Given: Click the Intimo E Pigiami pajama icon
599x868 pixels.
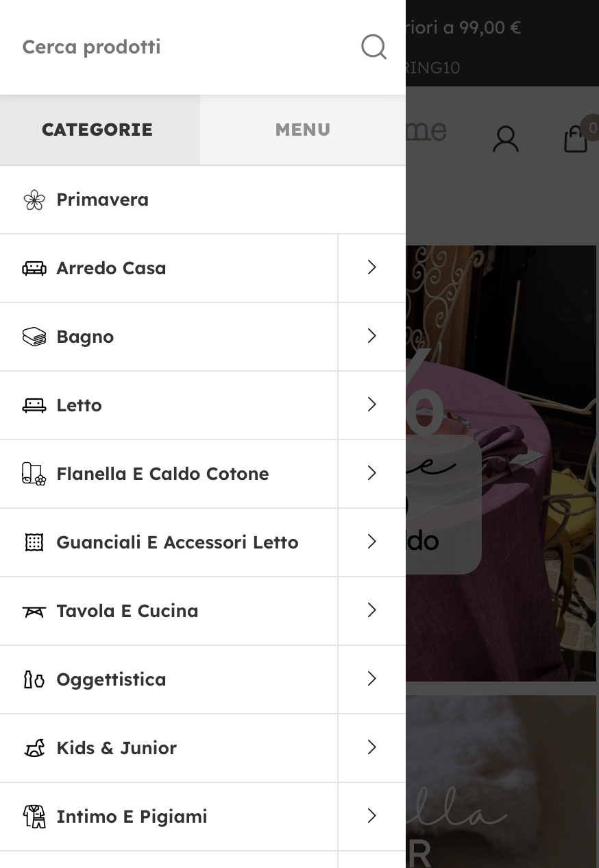Looking at the screenshot, I should [34, 817].
